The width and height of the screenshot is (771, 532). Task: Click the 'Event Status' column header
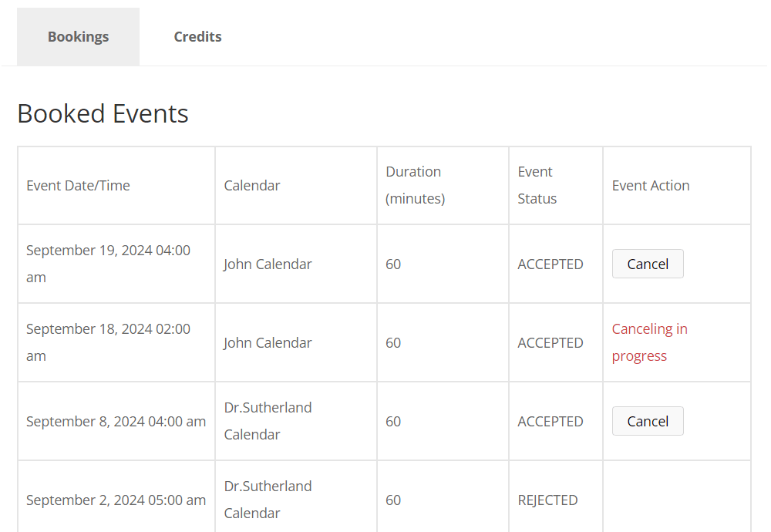pos(537,185)
